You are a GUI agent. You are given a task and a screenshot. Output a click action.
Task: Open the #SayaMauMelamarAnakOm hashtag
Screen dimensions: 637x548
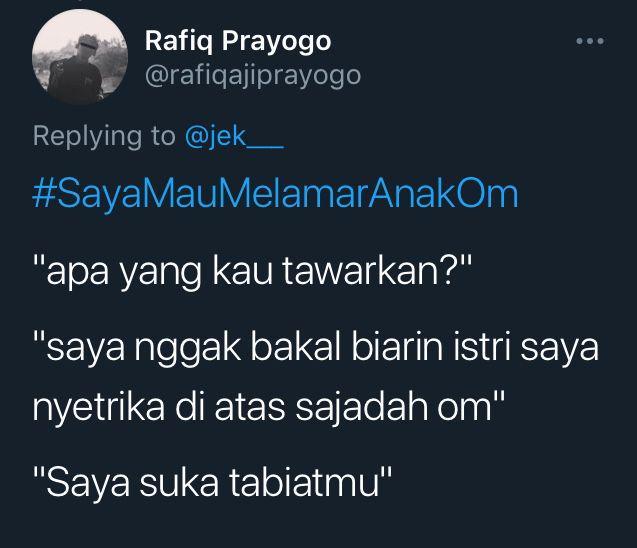[275, 194]
